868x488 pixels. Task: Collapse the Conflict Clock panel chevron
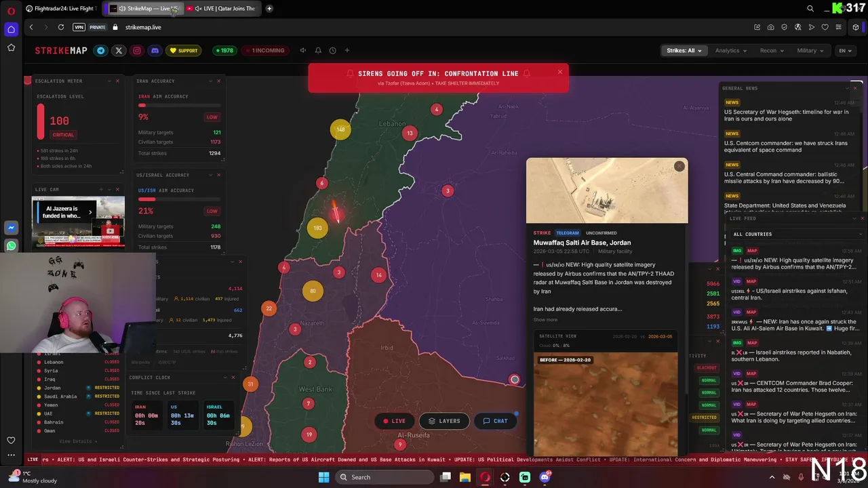coord(224,378)
